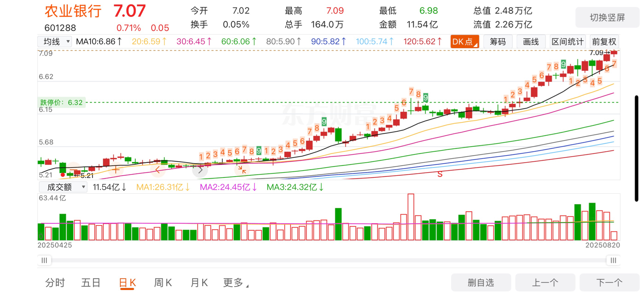
Task: Click the right chevron arrow on chart
Action: (200, 170)
